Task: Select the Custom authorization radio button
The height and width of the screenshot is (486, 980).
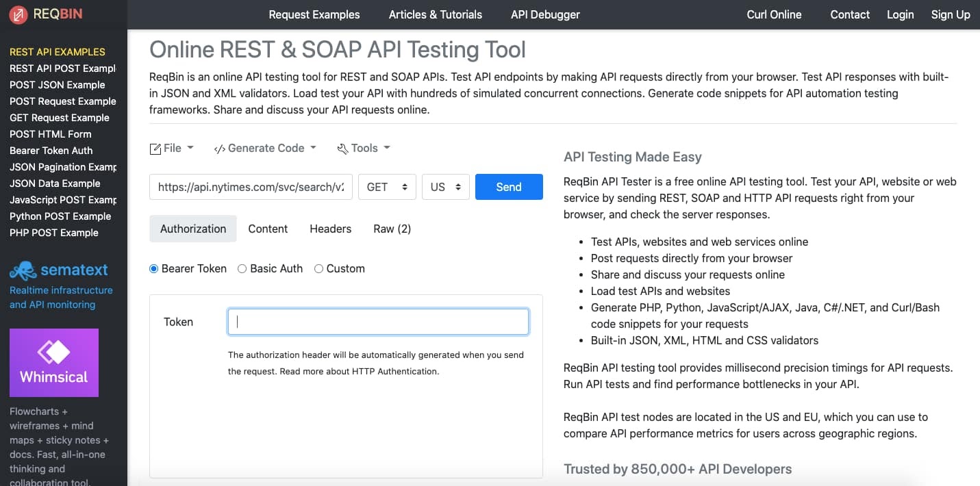Action: click(318, 268)
